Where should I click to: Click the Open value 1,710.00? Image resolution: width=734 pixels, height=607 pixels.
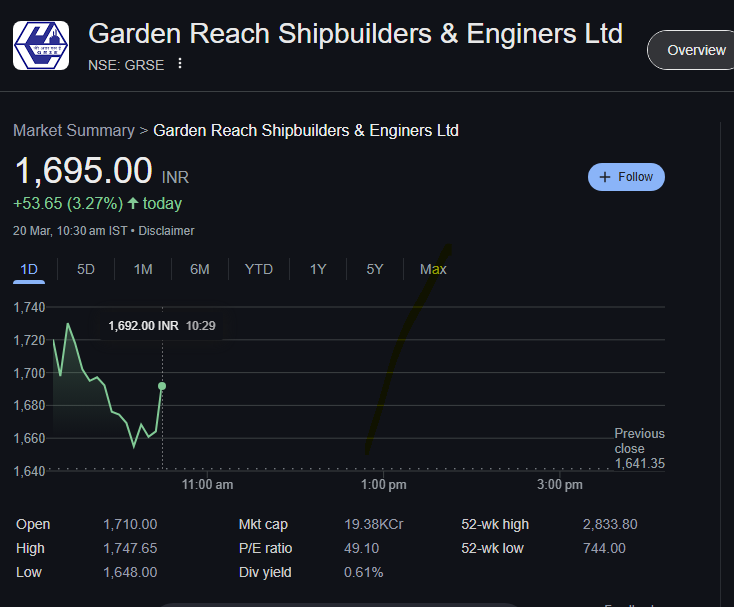coord(130,524)
